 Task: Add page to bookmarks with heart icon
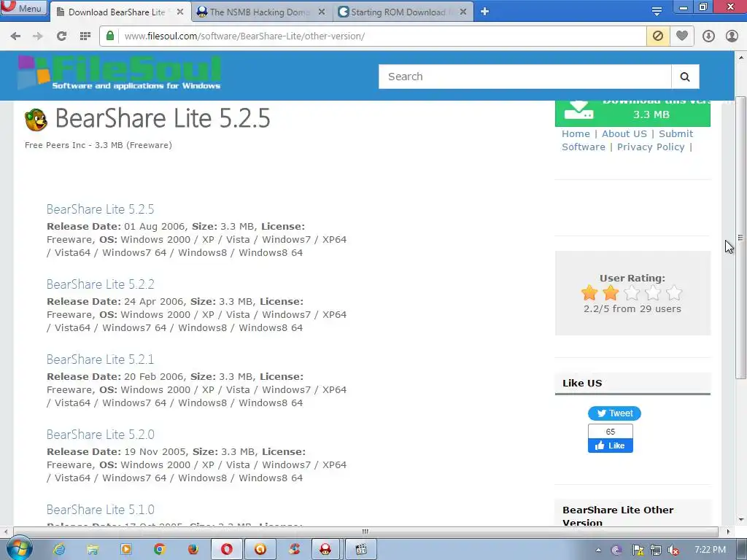682,36
